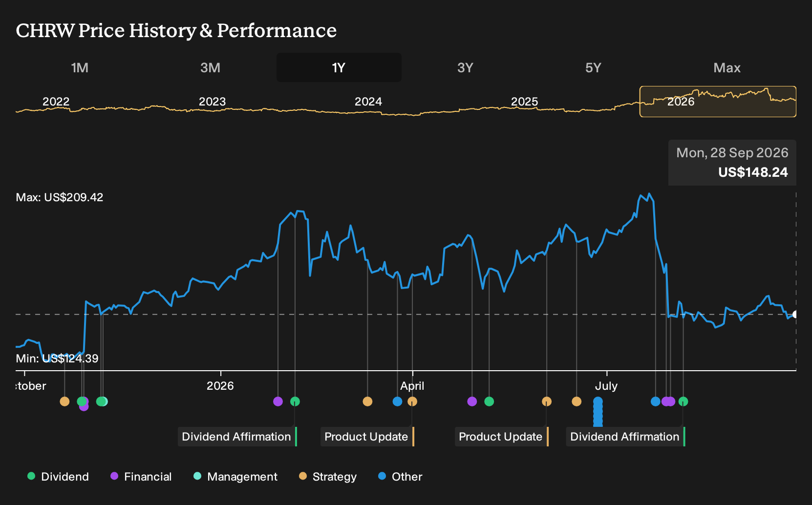Click the Max: US$209.42 label
Screen dimensions: 812x505
(60, 197)
